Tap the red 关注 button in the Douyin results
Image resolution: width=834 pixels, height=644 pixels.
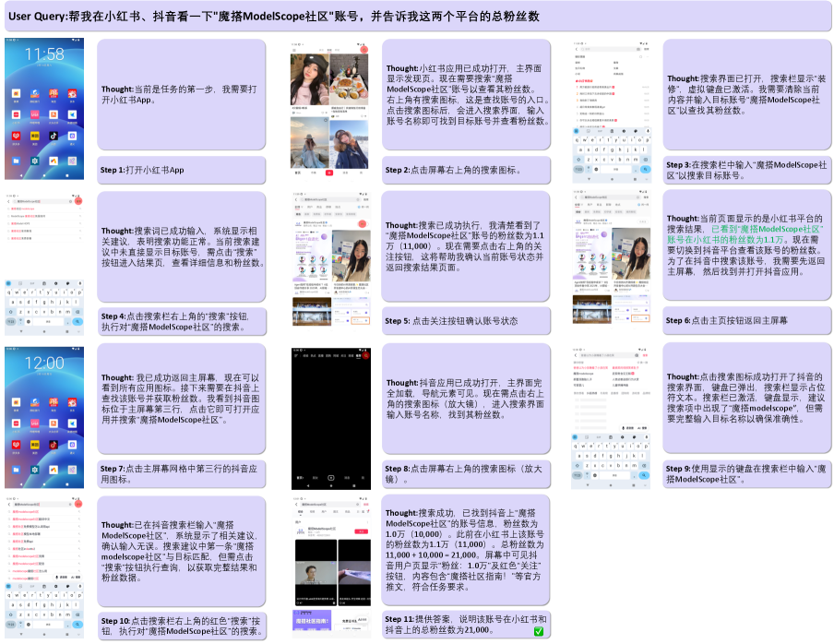click(361, 531)
